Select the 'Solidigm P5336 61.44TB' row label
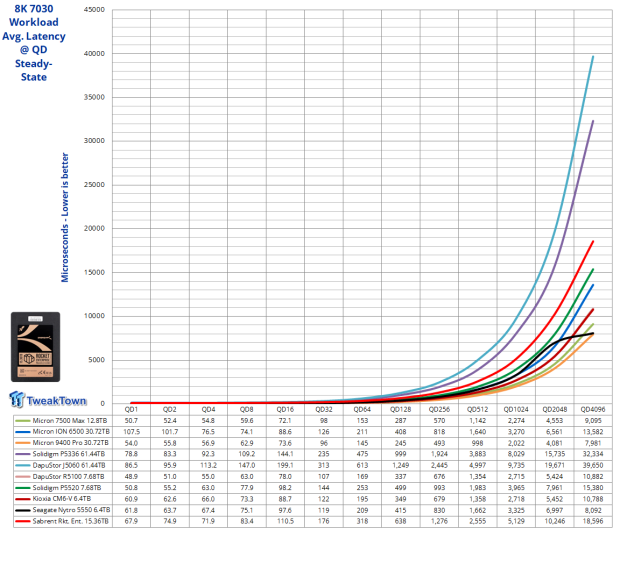This screenshot has height=568, width=620. (69, 454)
